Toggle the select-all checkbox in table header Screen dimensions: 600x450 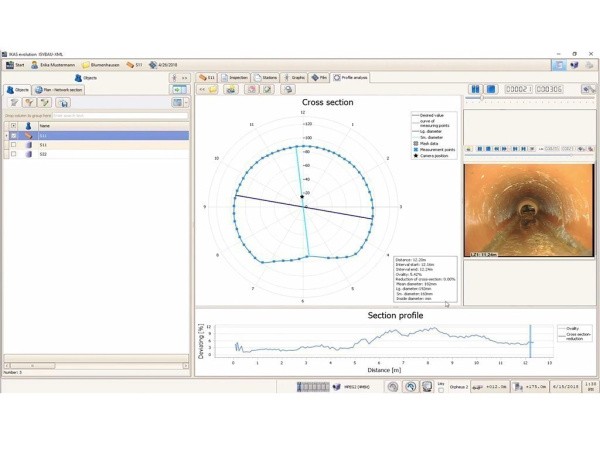[13, 125]
